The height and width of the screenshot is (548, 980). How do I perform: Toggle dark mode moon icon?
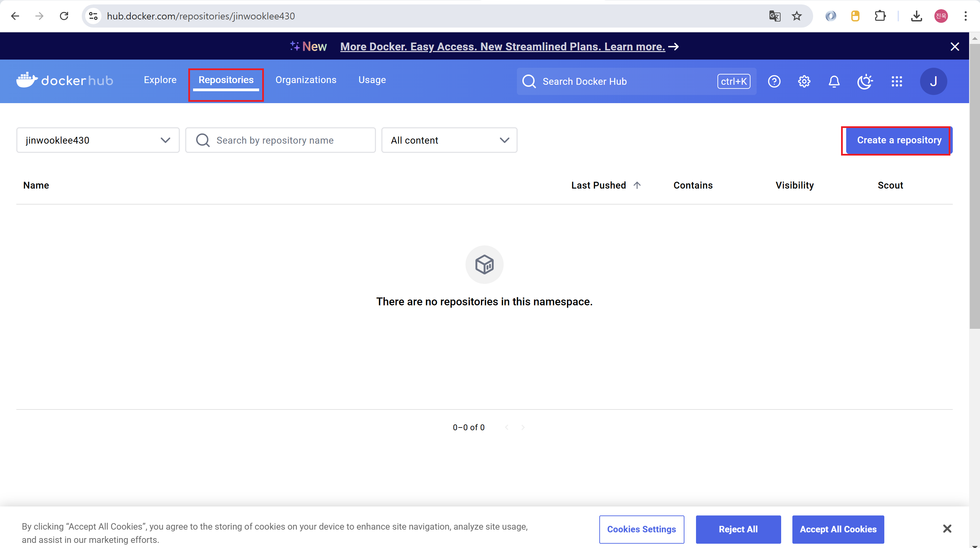click(x=865, y=81)
